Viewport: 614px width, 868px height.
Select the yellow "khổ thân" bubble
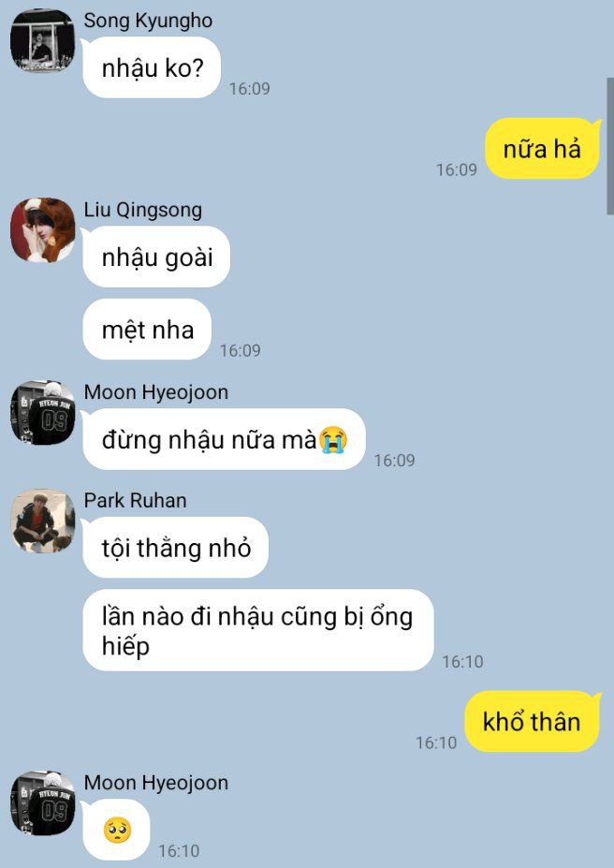(x=533, y=721)
